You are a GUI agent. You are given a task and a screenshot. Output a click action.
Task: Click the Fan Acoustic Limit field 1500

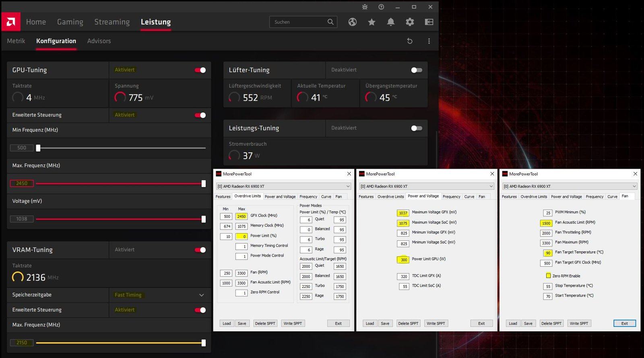pyautogui.click(x=546, y=223)
